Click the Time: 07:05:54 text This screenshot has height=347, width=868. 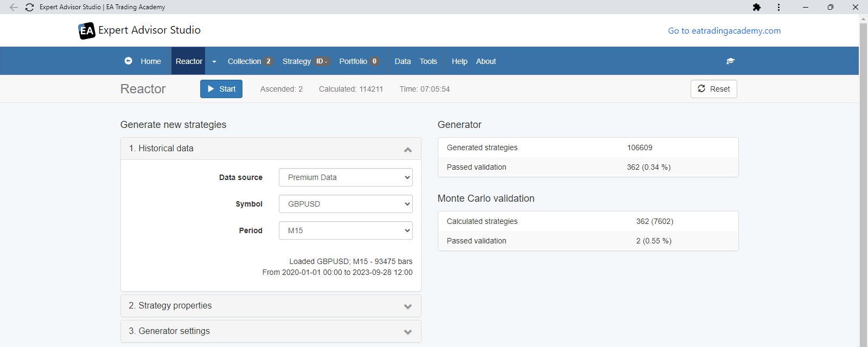tap(425, 89)
